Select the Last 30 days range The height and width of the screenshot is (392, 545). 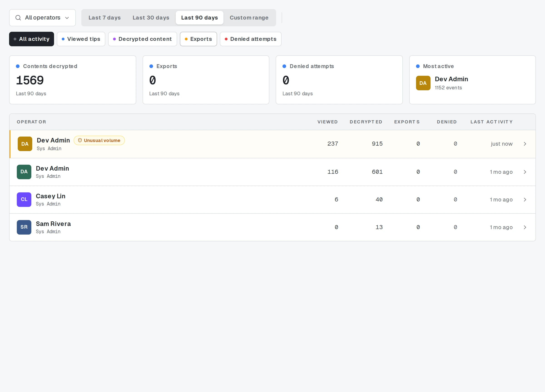tap(151, 18)
